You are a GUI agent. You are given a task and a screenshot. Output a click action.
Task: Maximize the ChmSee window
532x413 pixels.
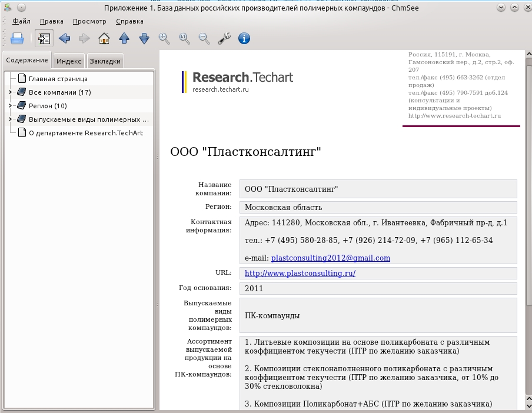515,8
